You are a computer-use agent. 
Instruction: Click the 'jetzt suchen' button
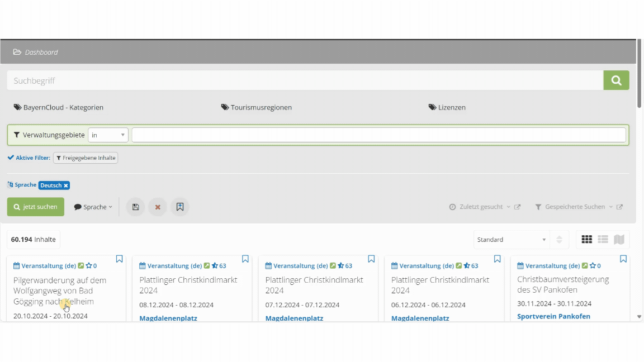[36, 207]
